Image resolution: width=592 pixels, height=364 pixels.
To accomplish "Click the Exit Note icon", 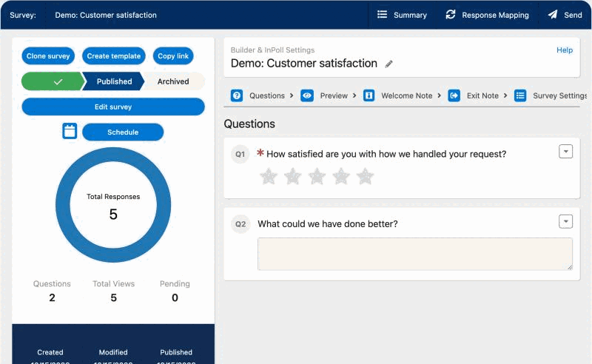I will point(454,95).
